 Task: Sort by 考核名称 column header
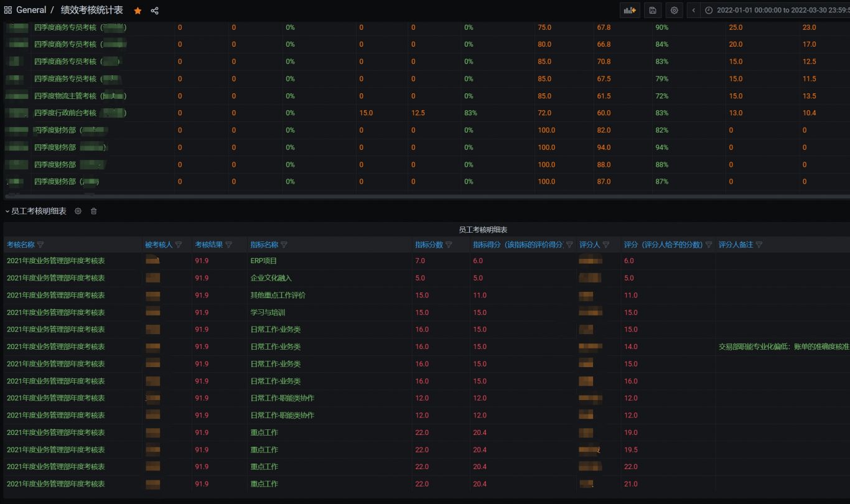(x=21, y=245)
